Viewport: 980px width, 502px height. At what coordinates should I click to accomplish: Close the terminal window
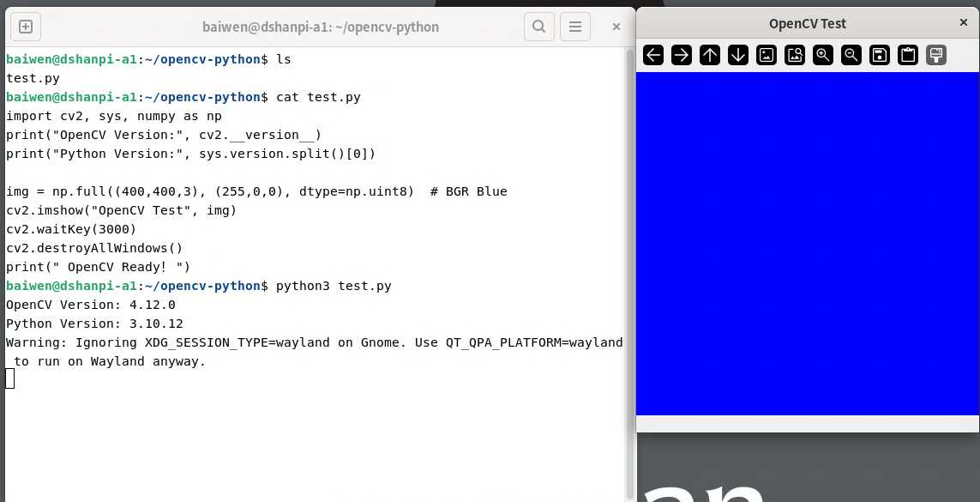616,27
